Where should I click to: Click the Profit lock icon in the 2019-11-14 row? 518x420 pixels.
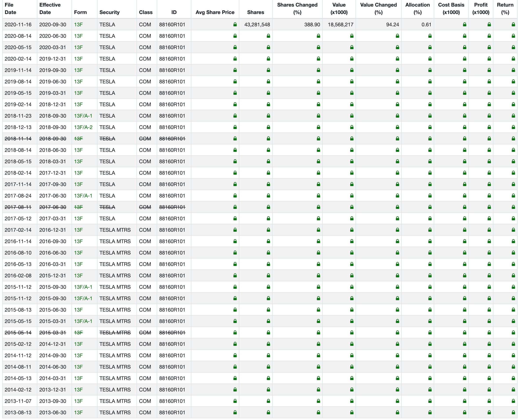click(489, 70)
